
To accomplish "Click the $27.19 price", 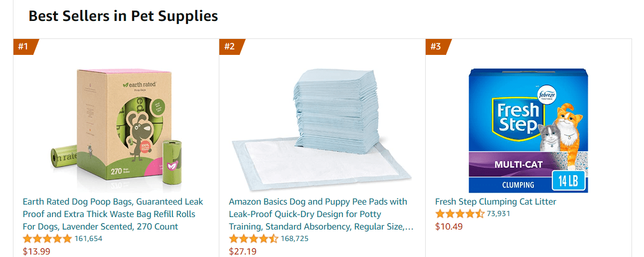I will pyautogui.click(x=243, y=251).
